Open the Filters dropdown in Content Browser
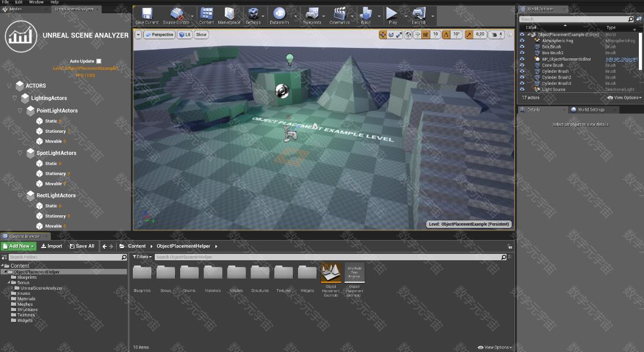 pyautogui.click(x=142, y=257)
